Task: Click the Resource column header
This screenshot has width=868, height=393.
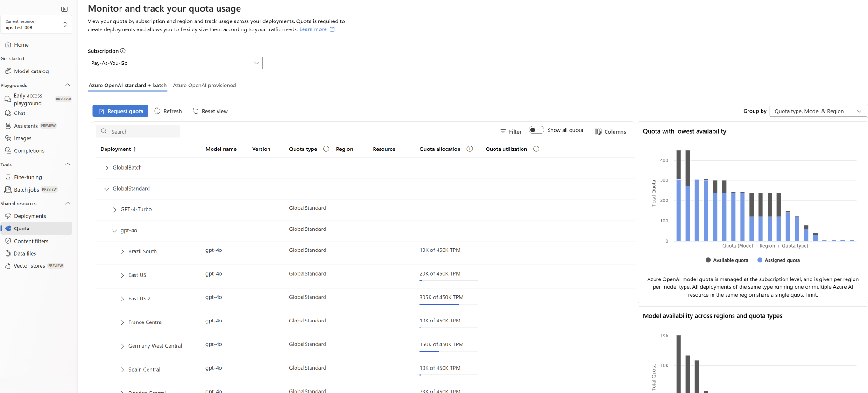Action: point(384,149)
